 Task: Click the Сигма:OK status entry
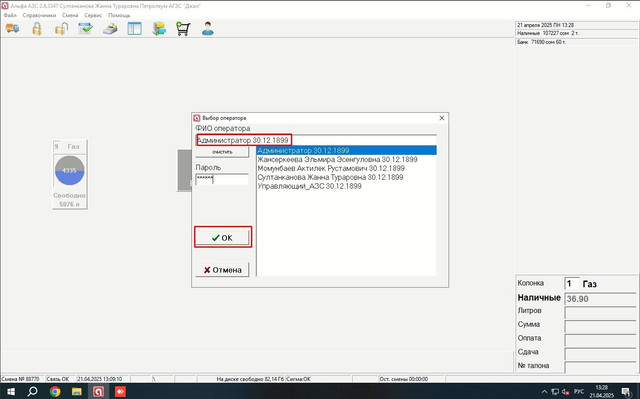pyautogui.click(x=318, y=379)
